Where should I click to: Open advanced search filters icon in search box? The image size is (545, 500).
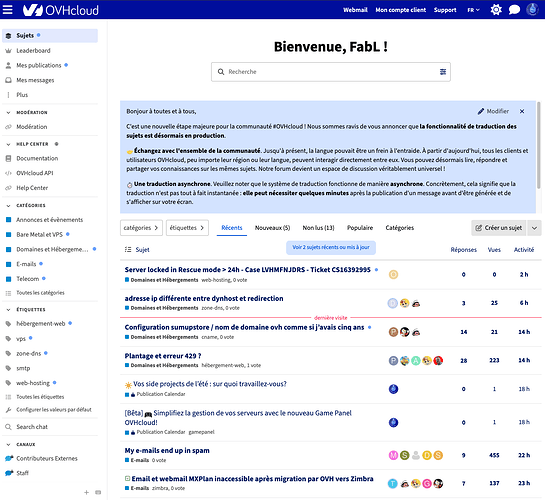click(x=443, y=72)
